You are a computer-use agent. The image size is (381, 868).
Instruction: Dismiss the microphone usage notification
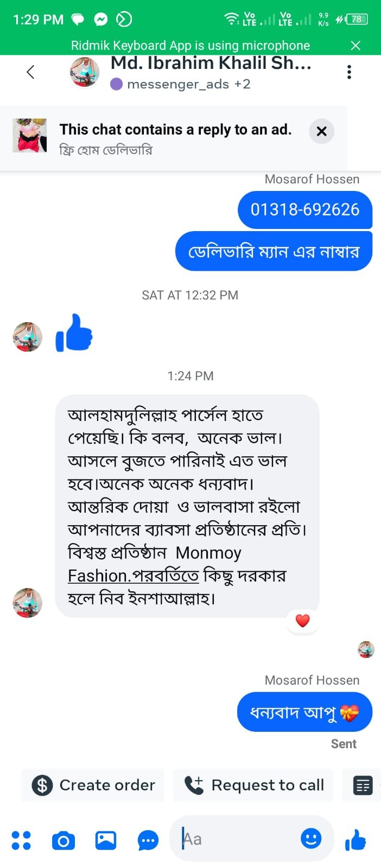tap(355, 46)
